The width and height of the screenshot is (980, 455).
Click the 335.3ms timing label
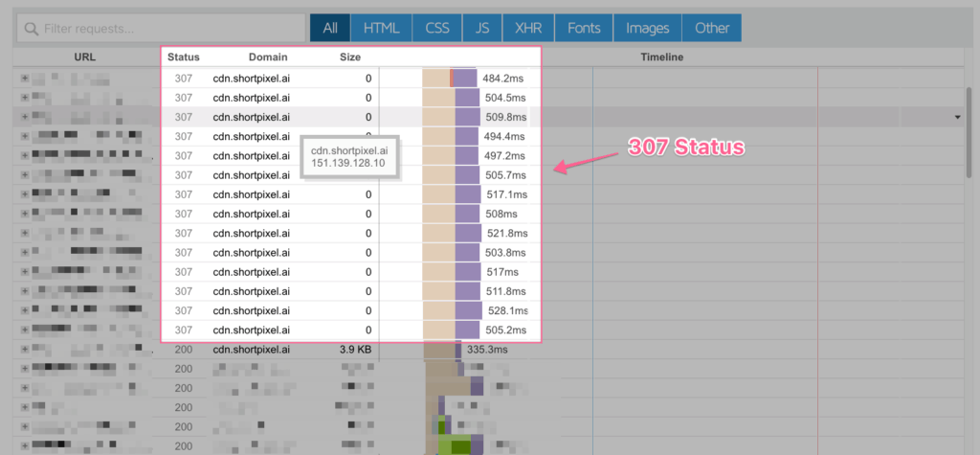click(x=487, y=350)
